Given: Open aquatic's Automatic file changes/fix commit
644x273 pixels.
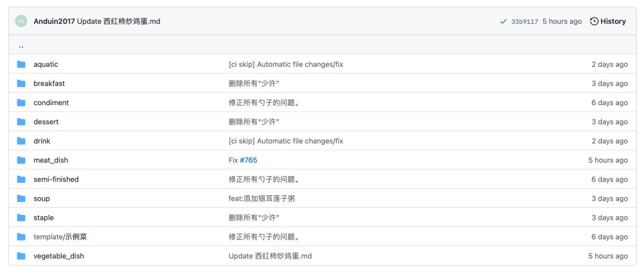Looking at the screenshot, I should 286,65.
